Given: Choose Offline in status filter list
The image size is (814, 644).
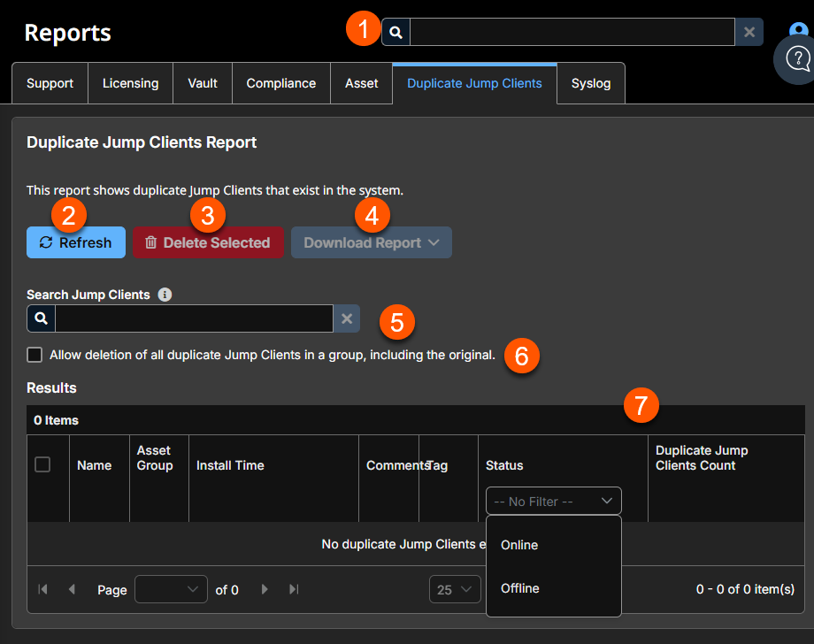Looking at the screenshot, I should click(x=553, y=588).
